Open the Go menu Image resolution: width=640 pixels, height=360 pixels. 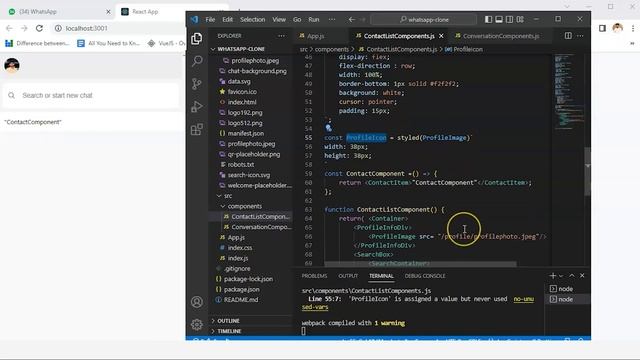(x=297, y=20)
